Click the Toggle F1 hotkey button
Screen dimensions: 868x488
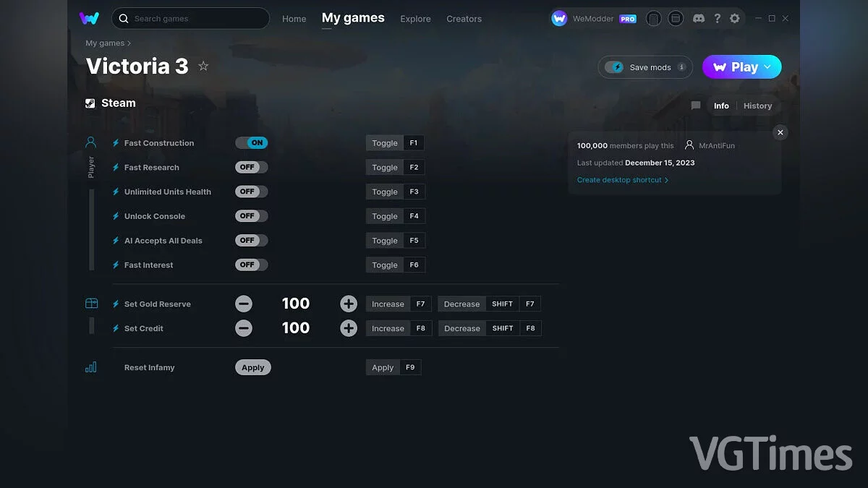point(395,143)
